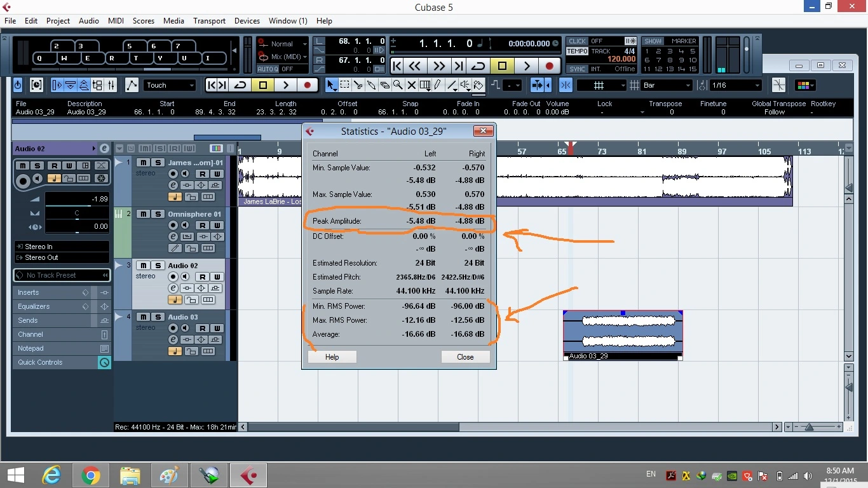Click Help in the Statistics dialog

pyautogui.click(x=332, y=356)
